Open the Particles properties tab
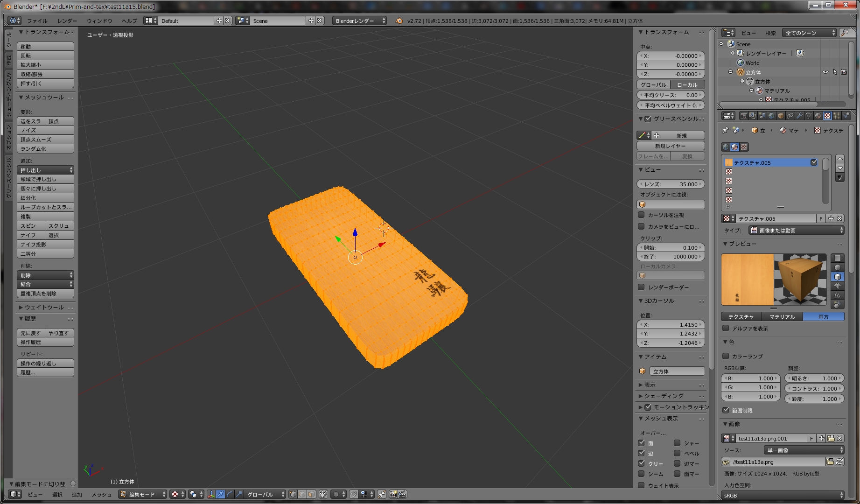 click(837, 116)
